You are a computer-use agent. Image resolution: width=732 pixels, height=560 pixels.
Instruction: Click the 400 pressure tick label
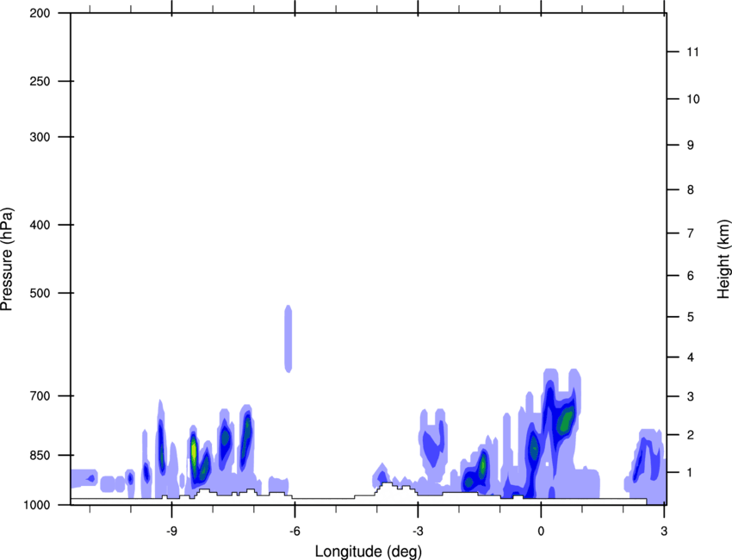click(x=40, y=225)
